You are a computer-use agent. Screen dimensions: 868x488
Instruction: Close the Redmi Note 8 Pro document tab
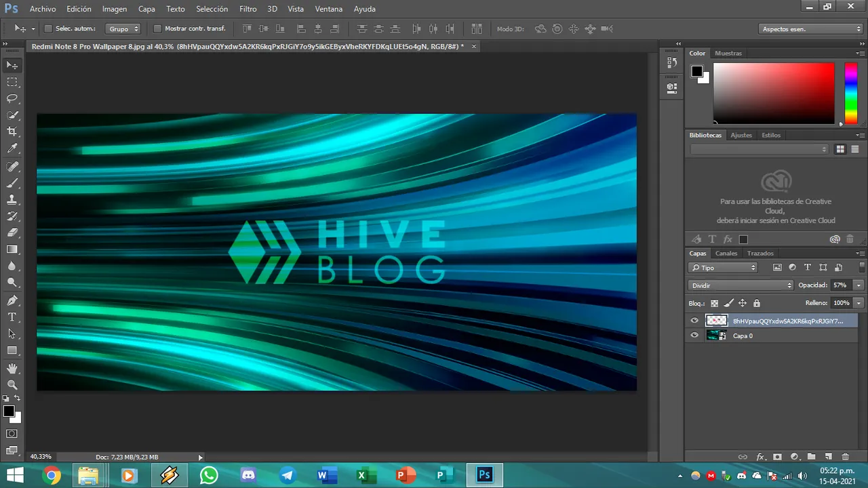coord(474,46)
